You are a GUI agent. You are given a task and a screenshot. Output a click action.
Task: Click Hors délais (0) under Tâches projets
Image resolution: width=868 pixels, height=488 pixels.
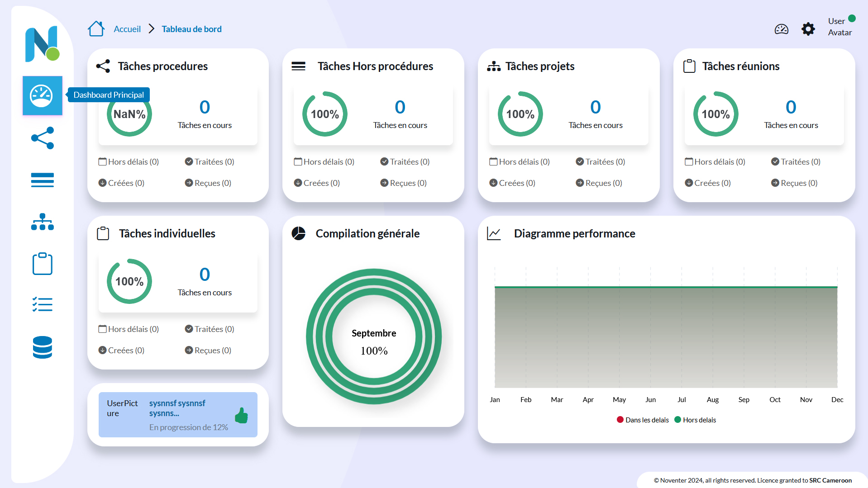click(520, 162)
